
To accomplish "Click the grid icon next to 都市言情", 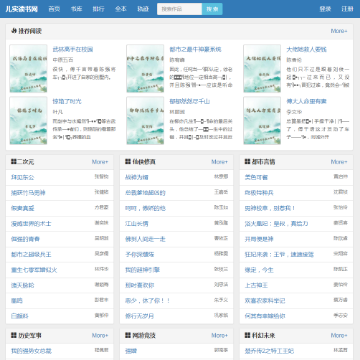I will pos(247,162).
